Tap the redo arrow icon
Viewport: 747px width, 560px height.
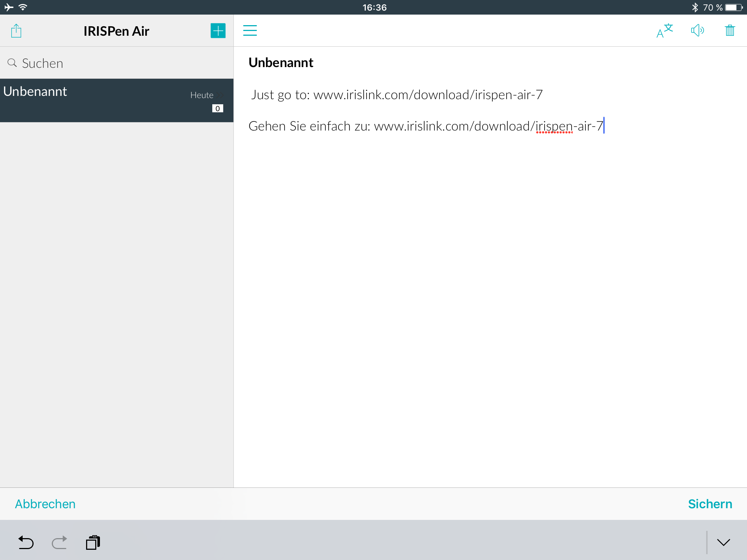pyautogui.click(x=59, y=542)
